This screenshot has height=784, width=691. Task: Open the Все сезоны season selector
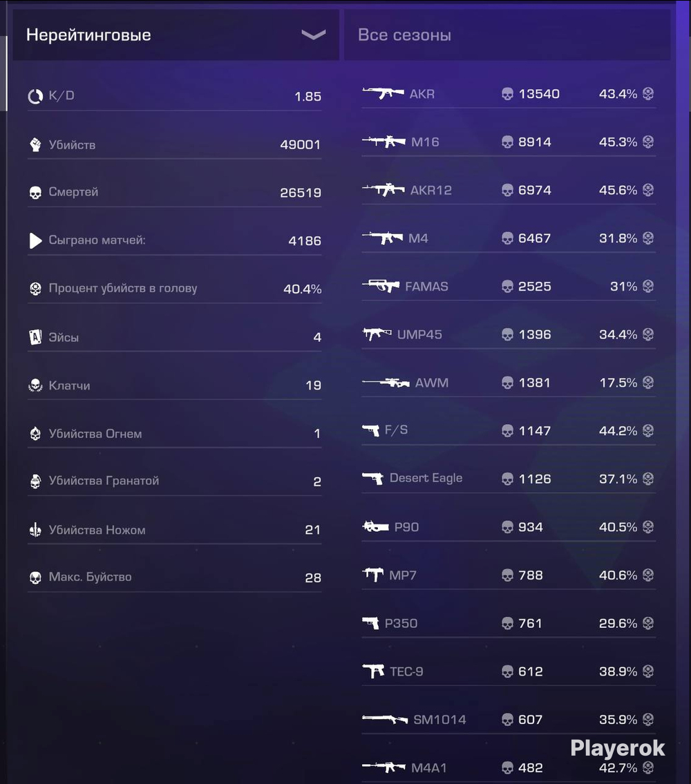[x=507, y=35]
